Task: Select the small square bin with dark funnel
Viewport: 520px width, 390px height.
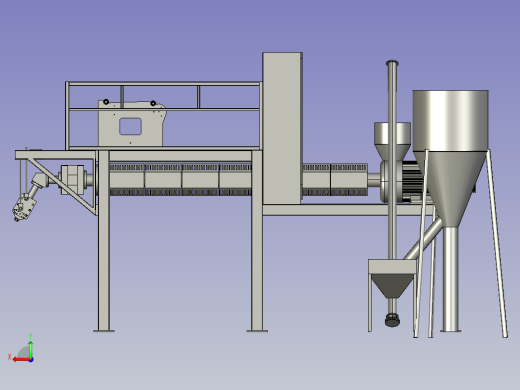Action: tap(392, 279)
